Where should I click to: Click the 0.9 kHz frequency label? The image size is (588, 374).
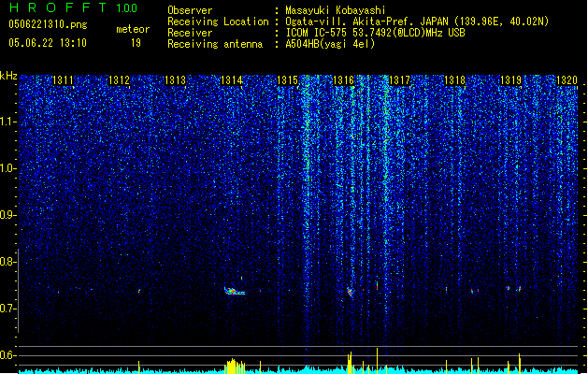coord(7,215)
